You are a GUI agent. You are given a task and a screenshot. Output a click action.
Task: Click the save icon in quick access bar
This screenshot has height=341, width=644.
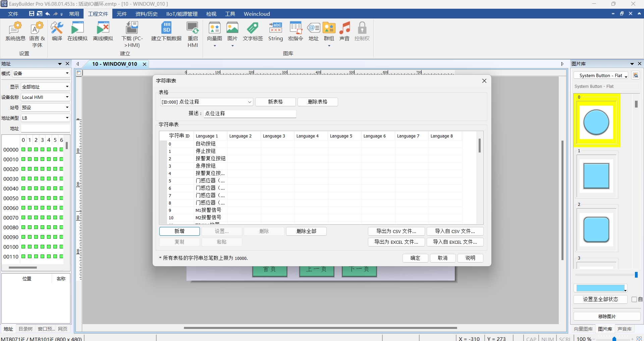click(32, 14)
